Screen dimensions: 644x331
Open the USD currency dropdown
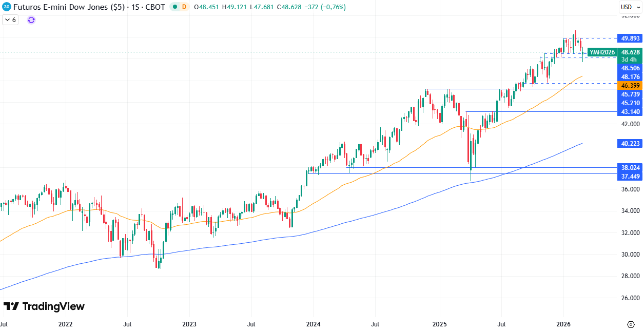click(x=627, y=7)
